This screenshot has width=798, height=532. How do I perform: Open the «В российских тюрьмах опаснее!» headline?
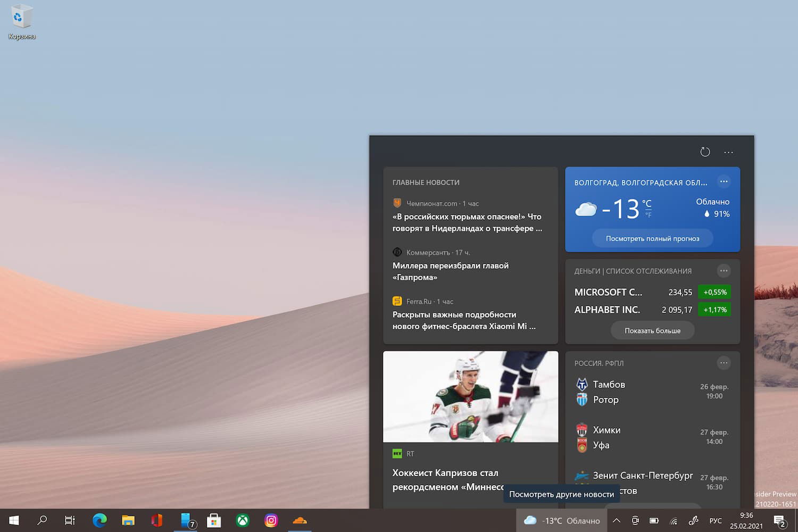click(467, 222)
